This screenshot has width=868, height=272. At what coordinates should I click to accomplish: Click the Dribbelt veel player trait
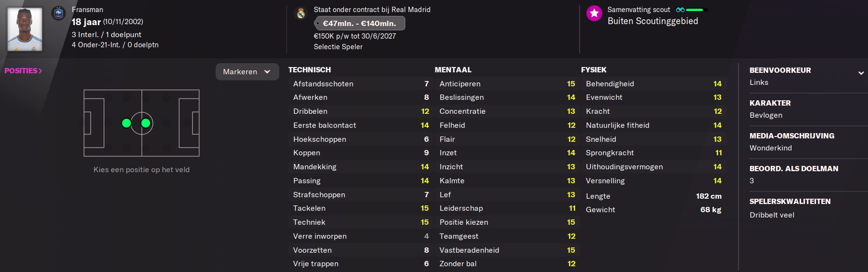pyautogui.click(x=772, y=215)
